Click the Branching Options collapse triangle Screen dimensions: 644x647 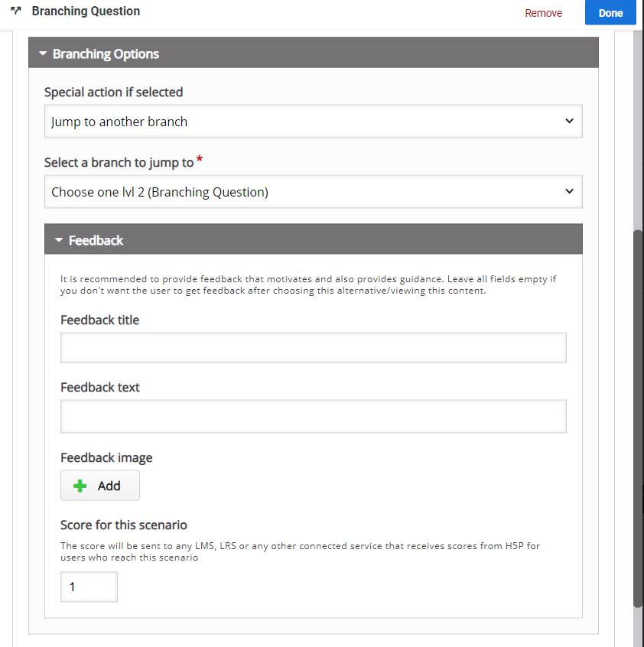coord(43,54)
